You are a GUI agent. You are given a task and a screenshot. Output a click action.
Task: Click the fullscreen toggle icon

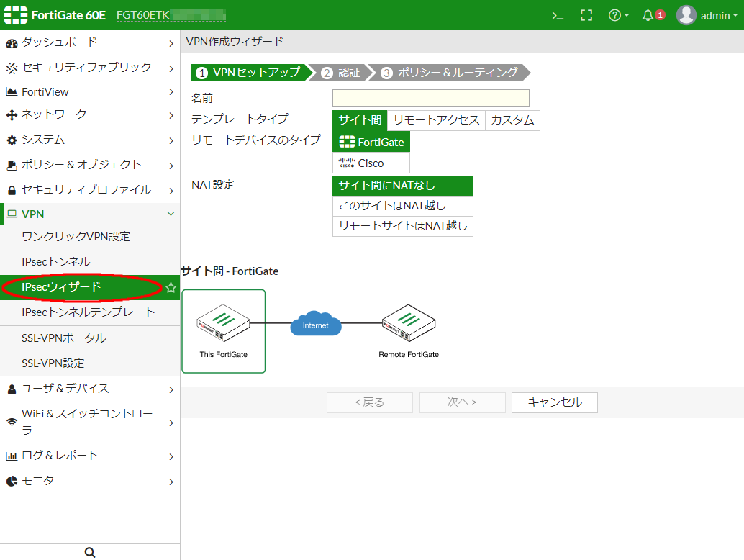click(x=586, y=15)
